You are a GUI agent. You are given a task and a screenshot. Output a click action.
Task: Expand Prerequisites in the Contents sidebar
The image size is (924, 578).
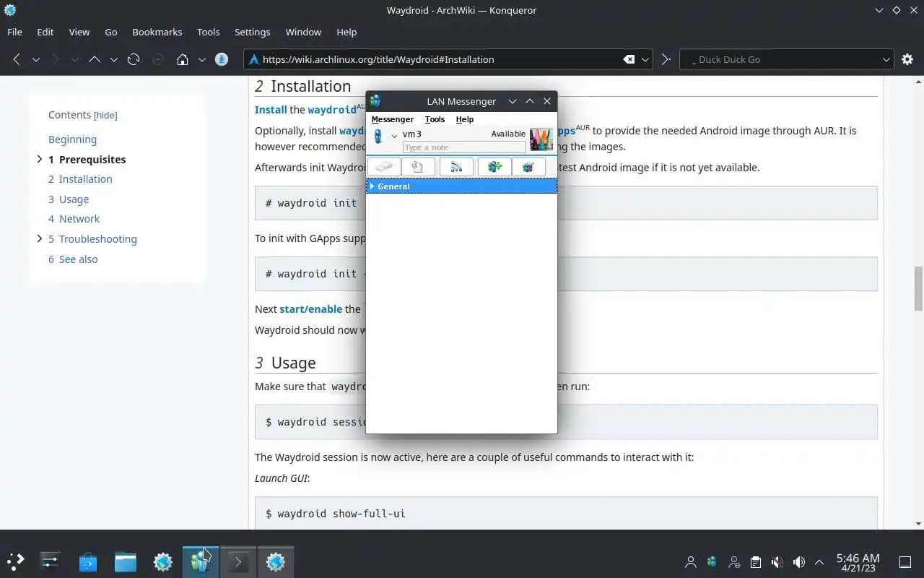tap(40, 159)
